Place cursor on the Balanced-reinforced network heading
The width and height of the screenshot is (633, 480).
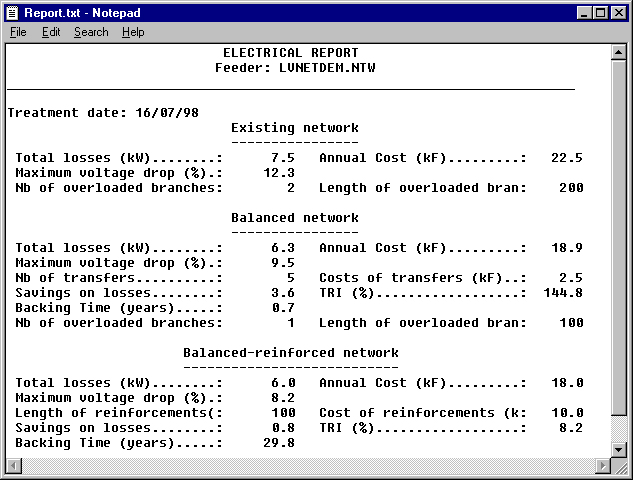pyautogui.click(x=290, y=353)
